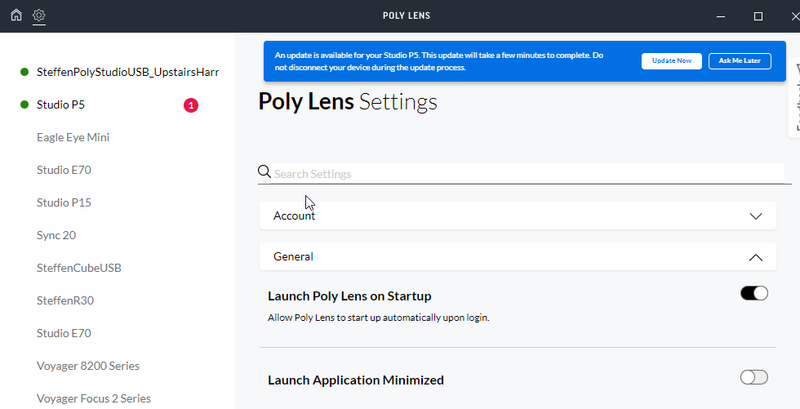
Task: Select Voyager 8200 Series device
Action: [88, 366]
